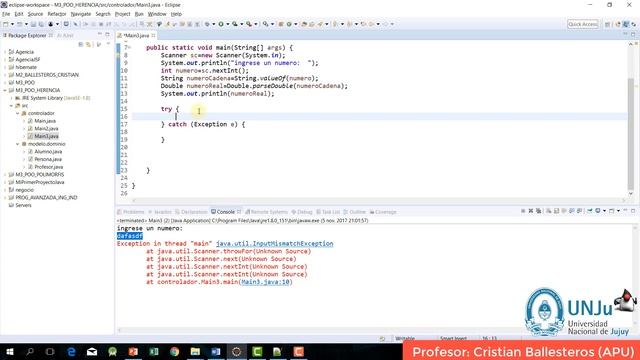
Task: Open File Explorer from taskbar
Action: (x=195, y=351)
